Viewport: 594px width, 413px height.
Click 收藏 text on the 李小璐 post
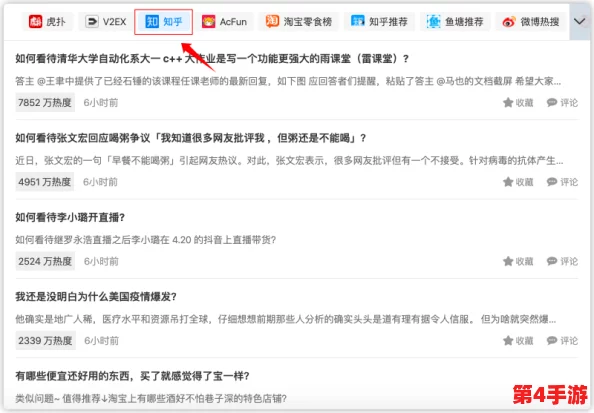[x=525, y=261]
